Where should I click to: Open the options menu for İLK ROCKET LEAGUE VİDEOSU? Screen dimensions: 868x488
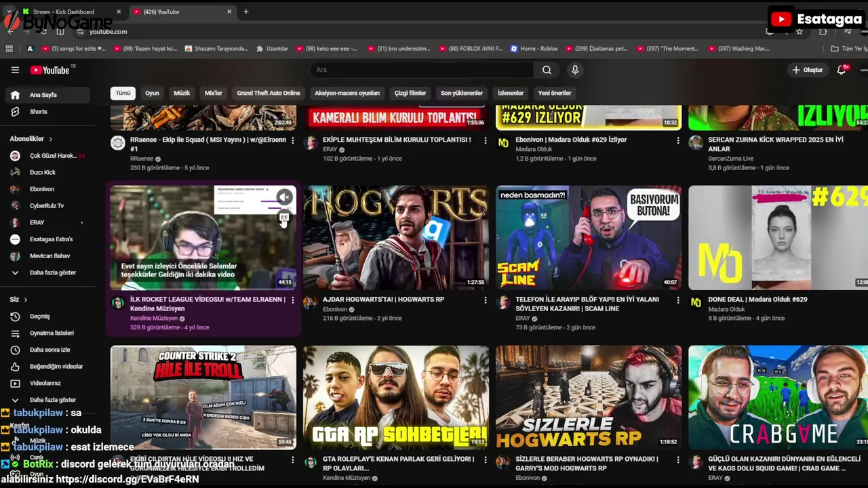[x=293, y=300]
